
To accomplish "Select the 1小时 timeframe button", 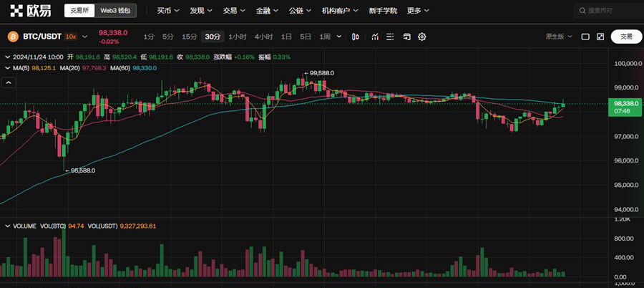I will pos(238,37).
